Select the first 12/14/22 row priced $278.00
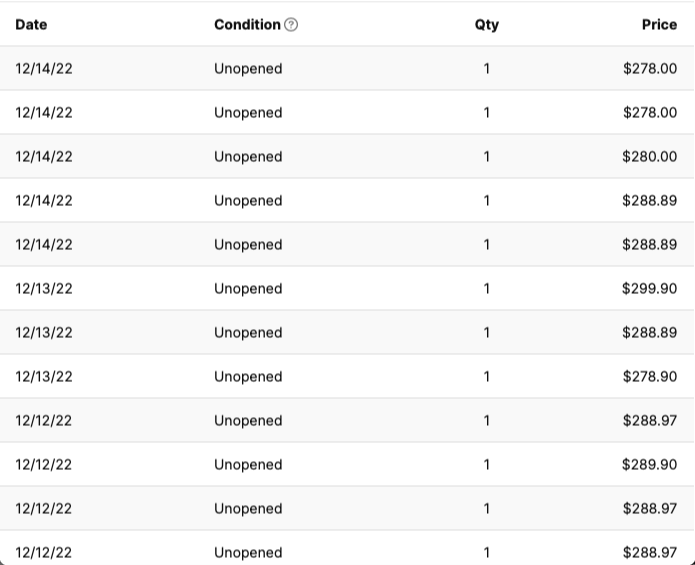This screenshot has width=695, height=565. (347, 68)
